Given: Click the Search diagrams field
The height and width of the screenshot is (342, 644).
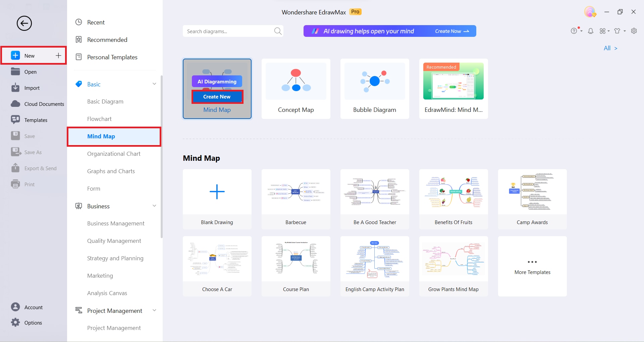Looking at the screenshot, I should tap(233, 31).
